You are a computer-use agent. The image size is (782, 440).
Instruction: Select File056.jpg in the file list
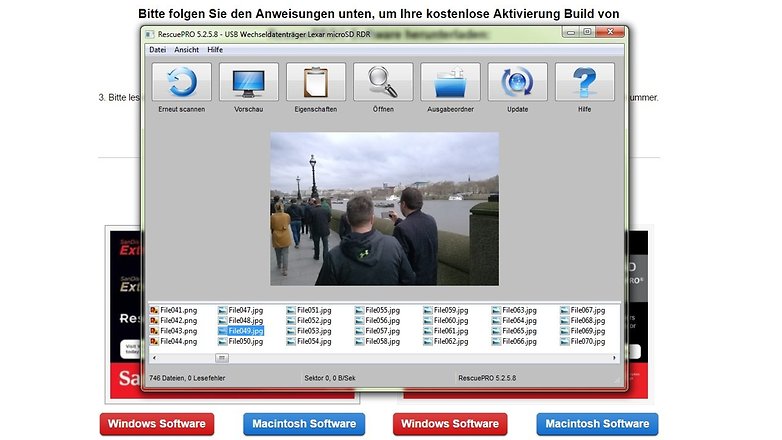pos(378,321)
